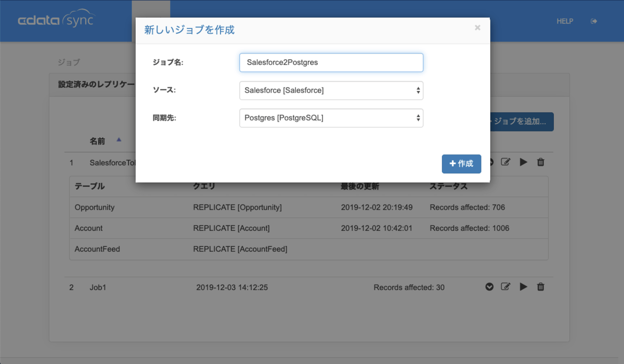The width and height of the screenshot is (624, 364).
Task: Click REPLICATE [Opportunity] query text
Action: tap(238, 207)
